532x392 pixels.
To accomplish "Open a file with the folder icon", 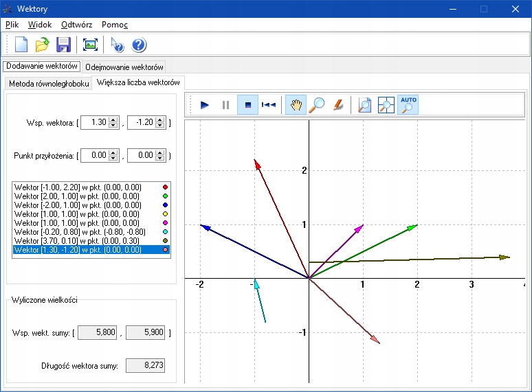I will tap(43, 45).
